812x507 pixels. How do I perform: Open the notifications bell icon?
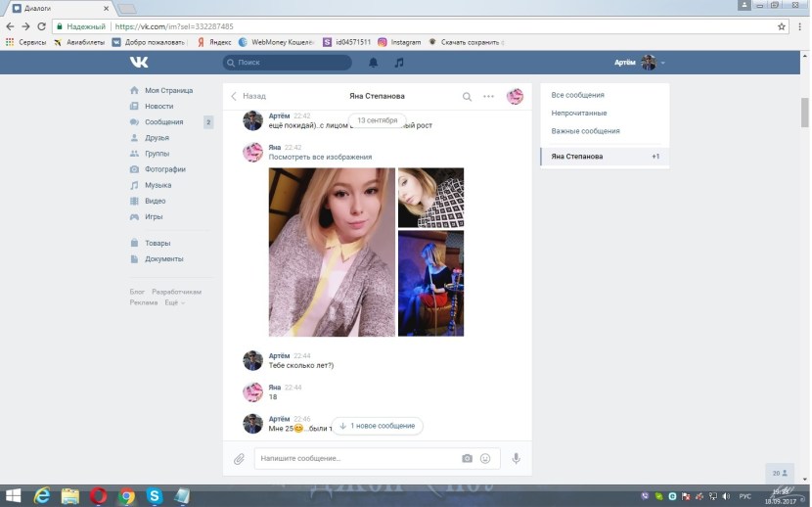point(373,63)
